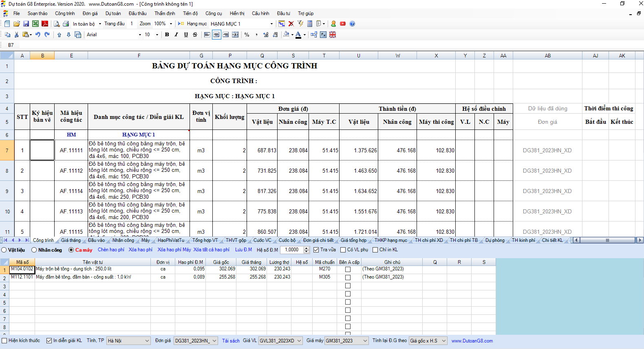Switch language with the UK flag icon
The image size is (644, 349).
(333, 35)
